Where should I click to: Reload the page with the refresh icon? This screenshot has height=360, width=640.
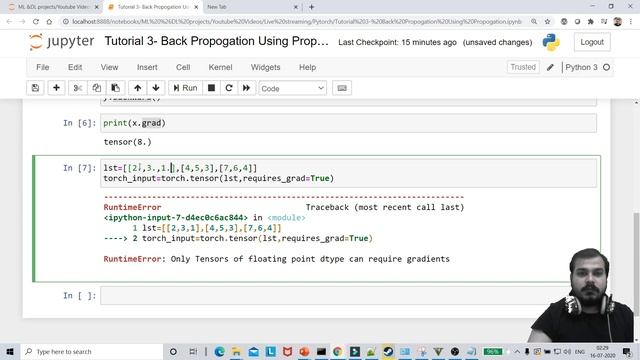(36, 22)
